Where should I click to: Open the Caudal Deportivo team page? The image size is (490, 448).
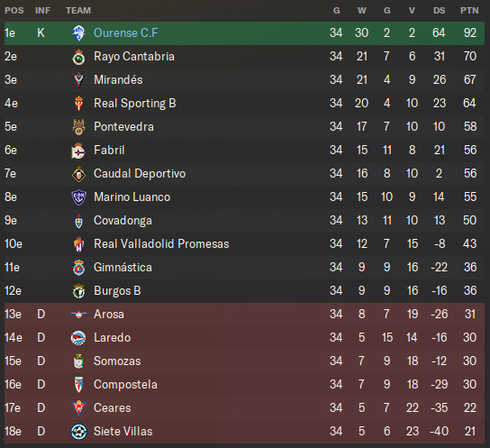140,173
